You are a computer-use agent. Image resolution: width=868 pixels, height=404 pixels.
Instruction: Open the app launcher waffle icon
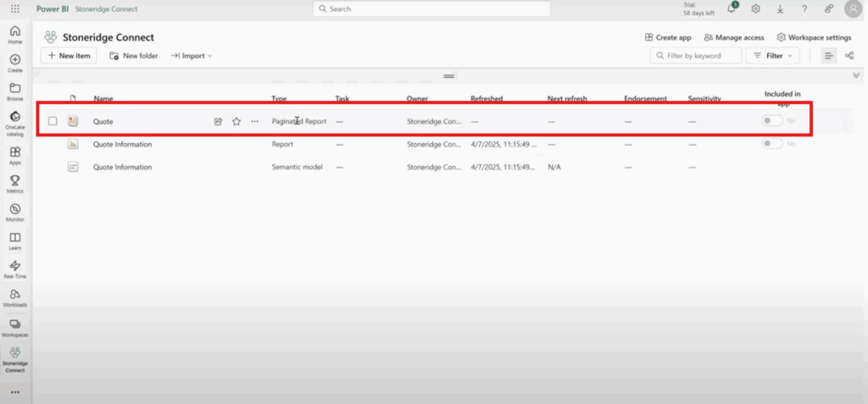pyautogui.click(x=15, y=8)
